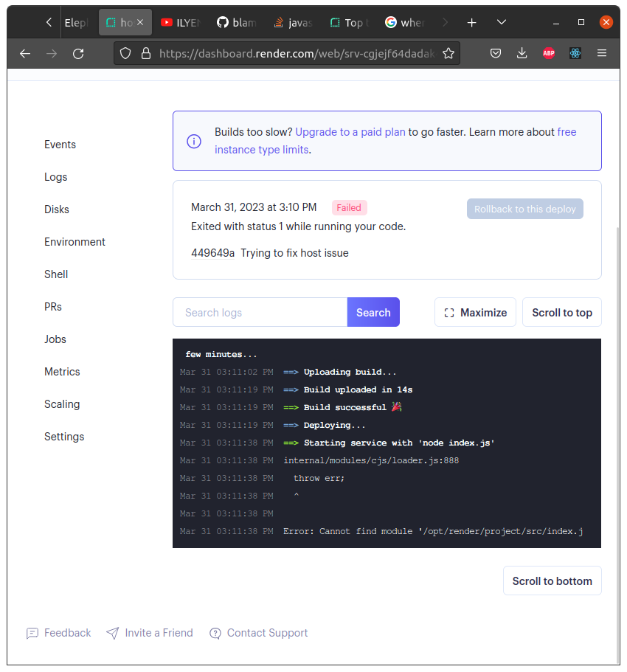Click the Failed status badge
Screen dimensions: 627x672
pyautogui.click(x=349, y=208)
